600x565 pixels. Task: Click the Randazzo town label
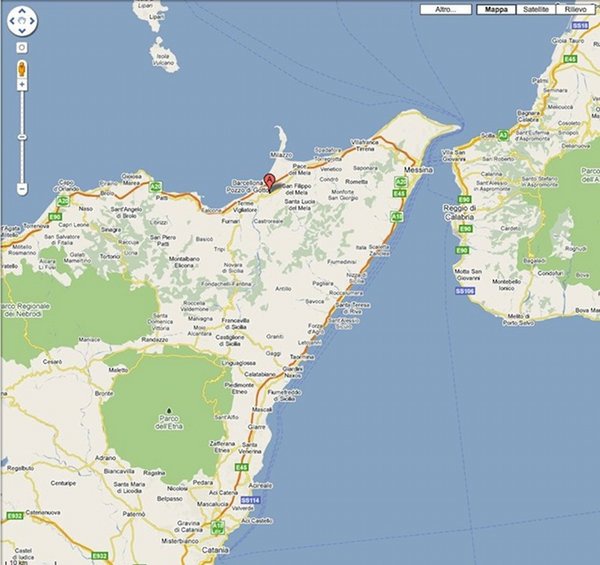[x=155, y=339]
